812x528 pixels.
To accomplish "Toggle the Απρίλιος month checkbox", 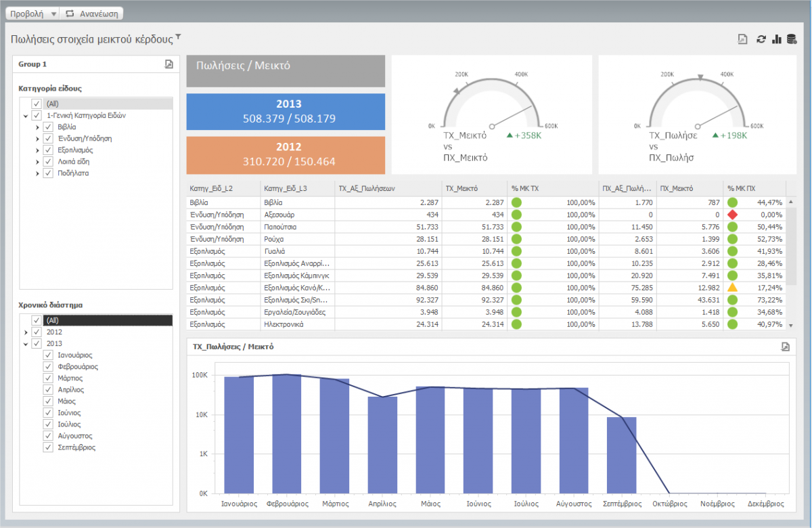I will [x=48, y=389].
